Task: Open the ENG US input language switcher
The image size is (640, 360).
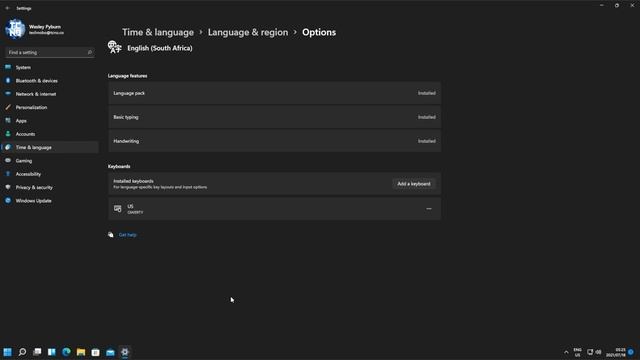Action: click(x=578, y=352)
